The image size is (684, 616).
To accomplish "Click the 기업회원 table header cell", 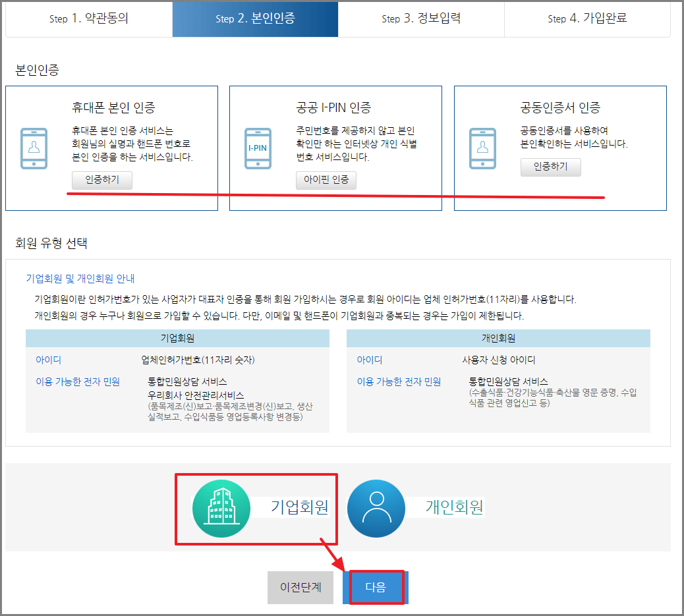I will coord(178,337).
